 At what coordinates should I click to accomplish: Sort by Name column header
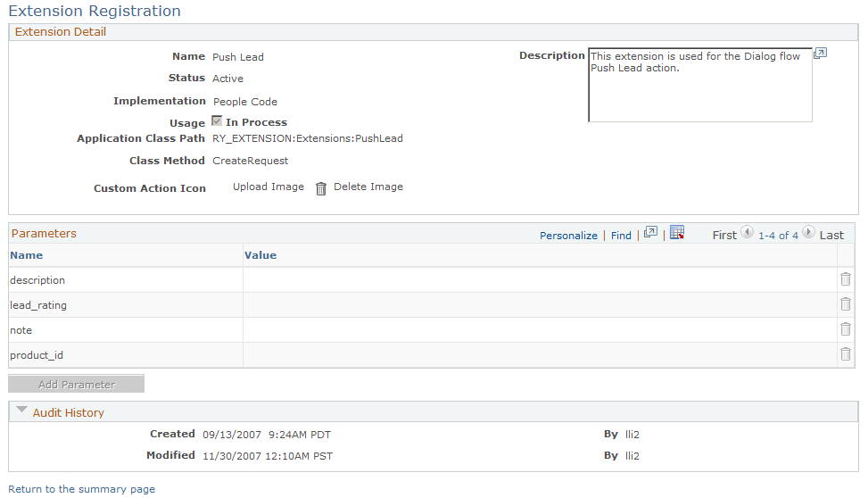click(27, 255)
